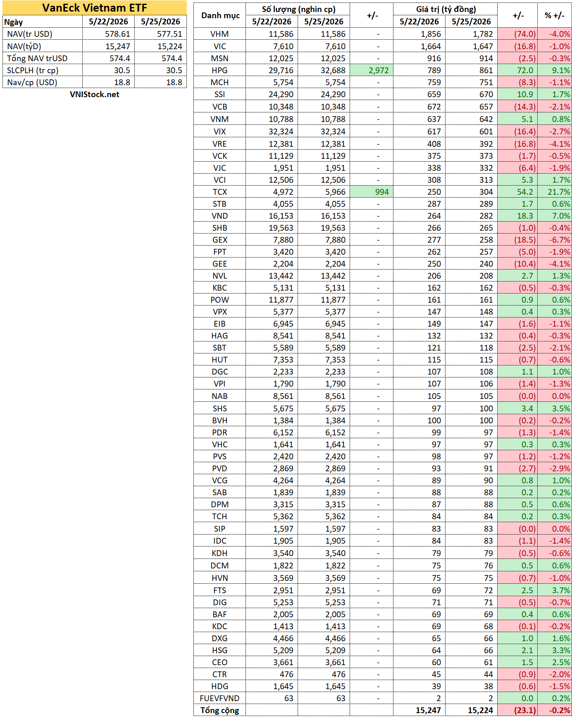Screen dimensions: 572x728
Task: Click the green 2,972 quantity change cell
Action: coord(372,70)
